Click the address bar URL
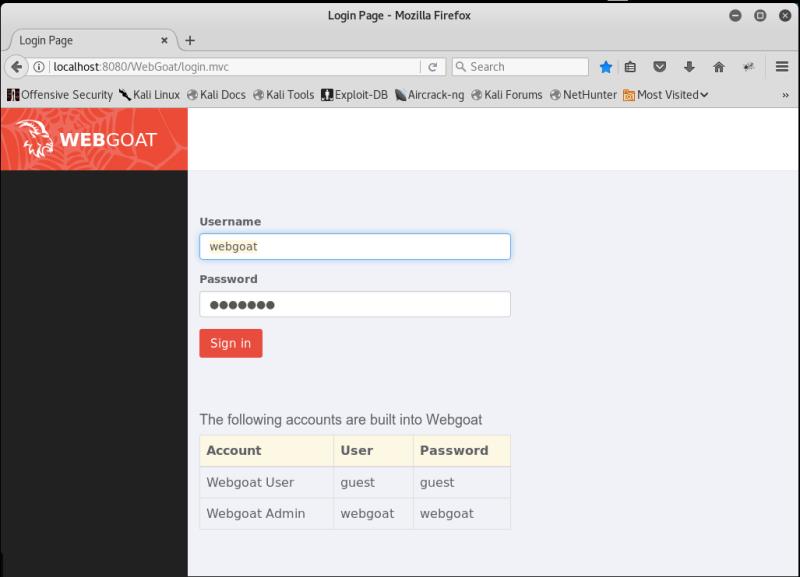This screenshot has height=577, width=800. point(141,67)
